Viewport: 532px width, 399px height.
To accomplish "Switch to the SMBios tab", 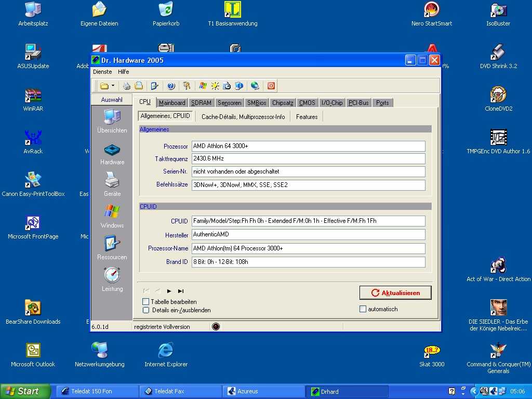I will (257, 103).
